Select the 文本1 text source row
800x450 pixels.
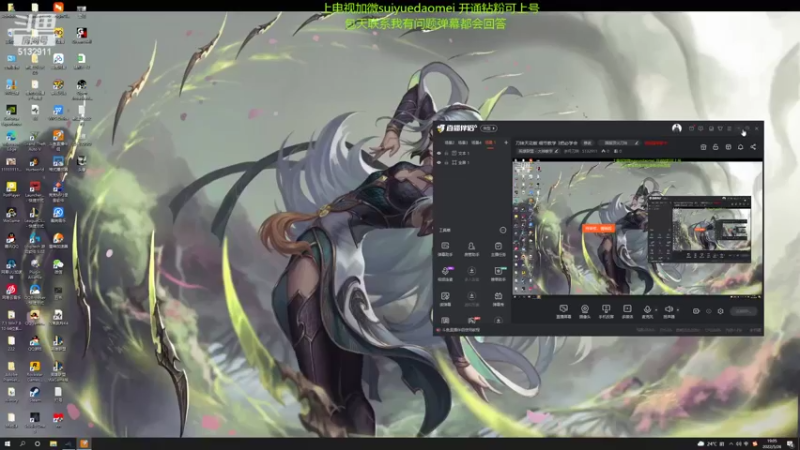click(x=472, y=153)
